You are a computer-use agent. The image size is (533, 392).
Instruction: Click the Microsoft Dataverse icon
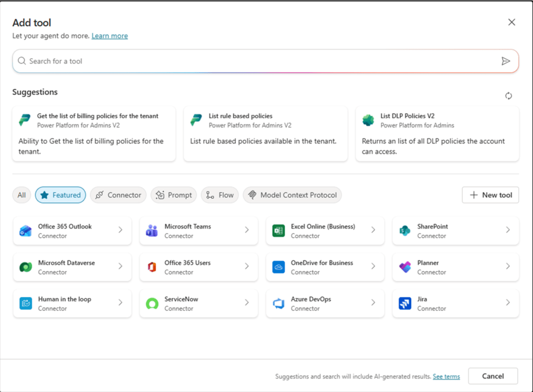(x=26, y=267)
